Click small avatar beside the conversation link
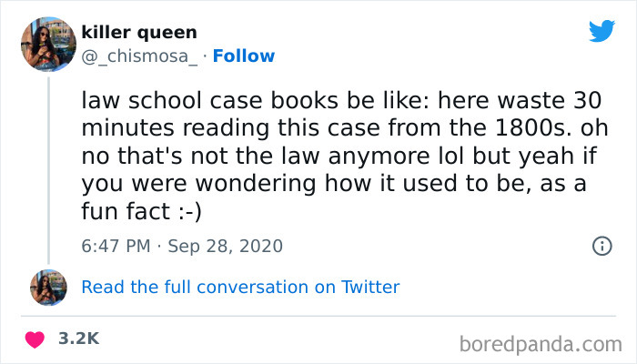 pyautogui.click(x=48, y=287)
